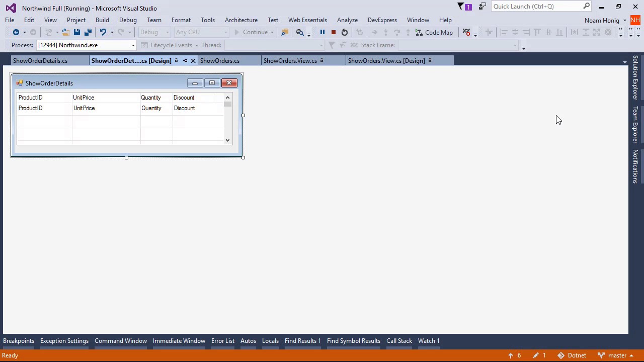
Task: Stop debugging with red square icon
Action: tap(333, 32)
